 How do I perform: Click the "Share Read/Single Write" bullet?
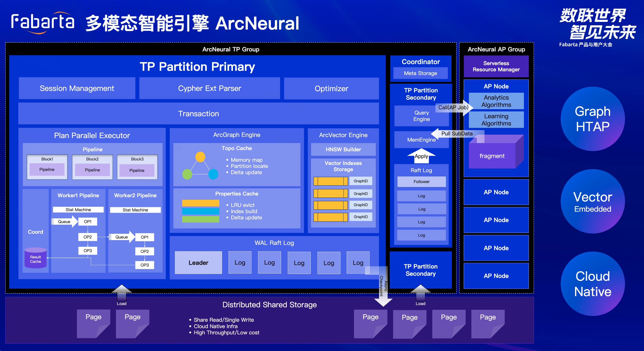coord(224,320)
